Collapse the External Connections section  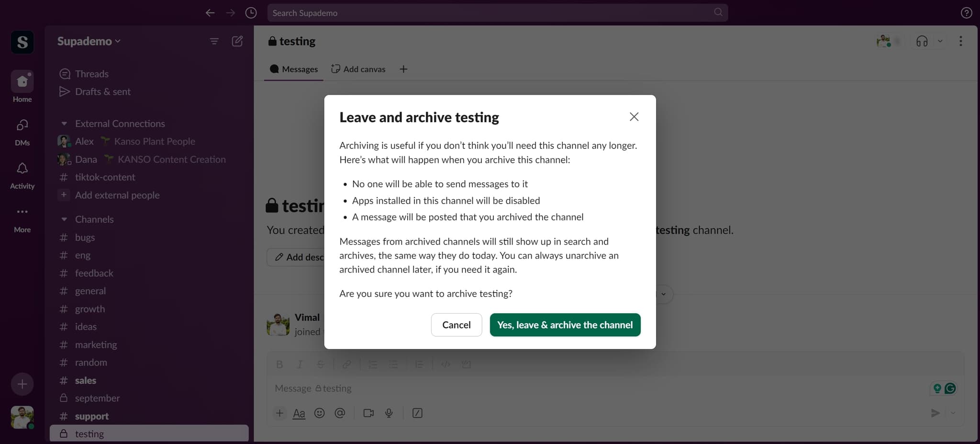point(65,123)
